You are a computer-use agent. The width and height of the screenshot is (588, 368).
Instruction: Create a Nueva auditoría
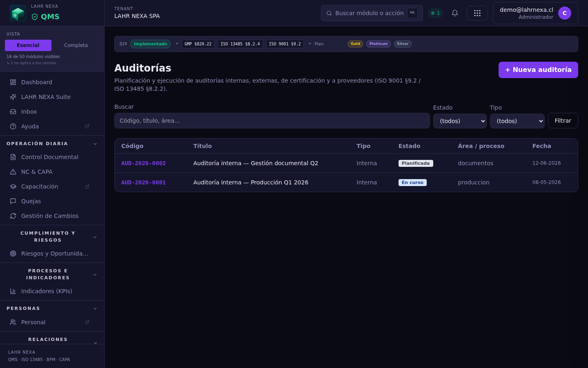[x=538, y=70]
